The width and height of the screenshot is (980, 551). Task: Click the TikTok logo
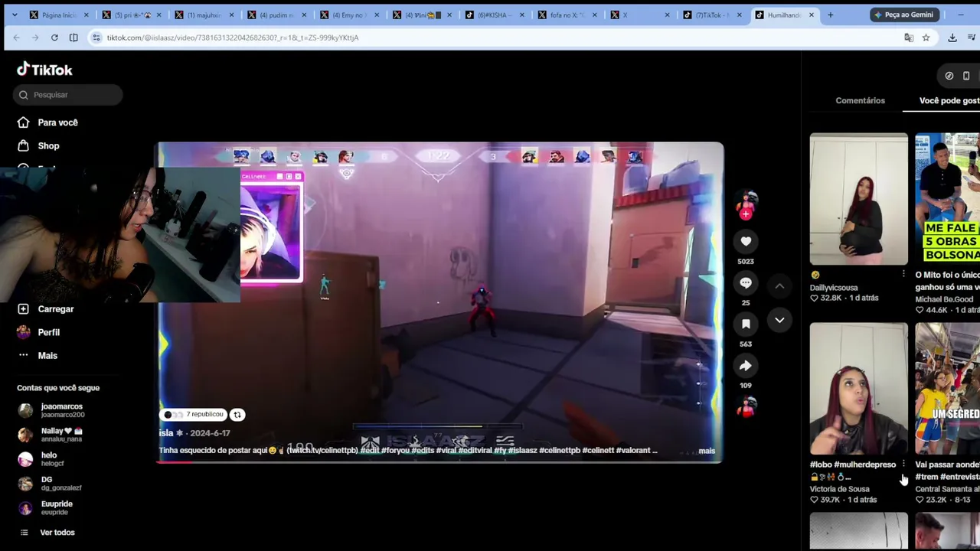point(44,70)
